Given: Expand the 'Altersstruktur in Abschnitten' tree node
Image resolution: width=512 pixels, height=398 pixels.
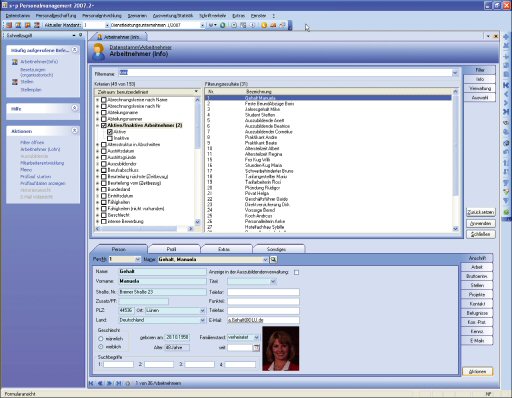Looking at the screenshot, I should (98, 145).
